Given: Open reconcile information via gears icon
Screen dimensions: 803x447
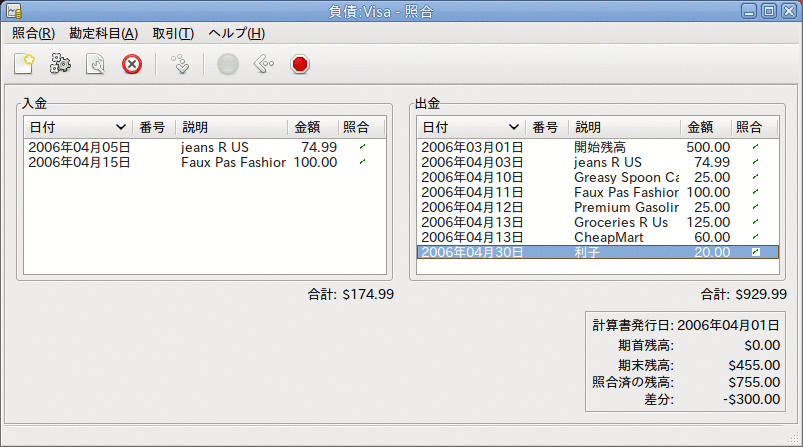Looking at the screenshot, I should tap(60, 65).
